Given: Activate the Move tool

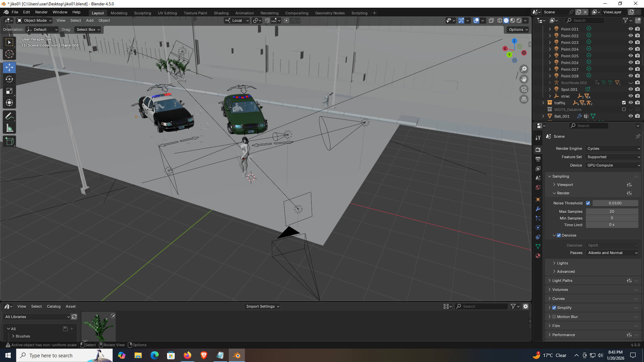Looking at the screenshot, I should (x=9, y=67).
